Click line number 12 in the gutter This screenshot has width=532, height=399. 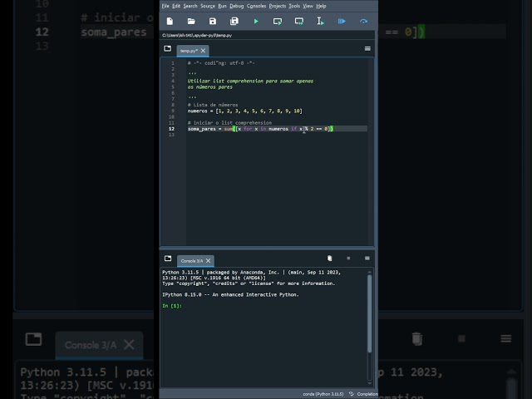172,129
